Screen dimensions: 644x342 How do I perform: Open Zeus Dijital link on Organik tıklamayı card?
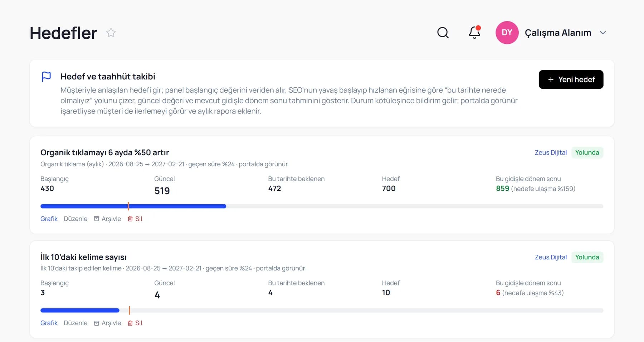(x=551, y=152)
